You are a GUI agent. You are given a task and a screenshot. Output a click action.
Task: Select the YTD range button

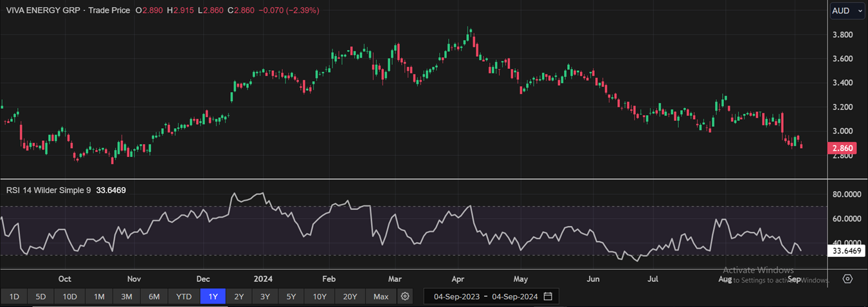(x=184, y=297)
